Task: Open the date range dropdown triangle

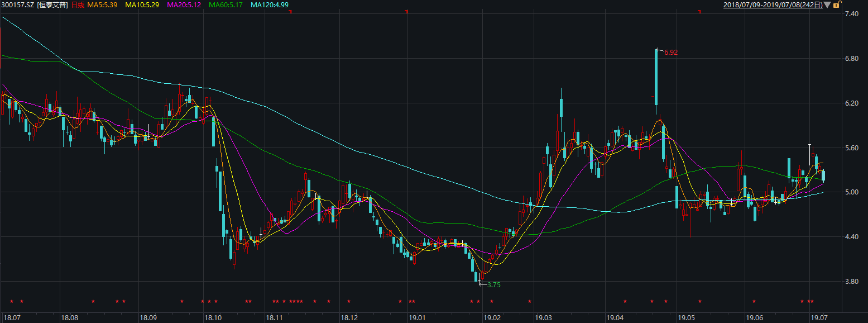Action: [x=827, y=5]
